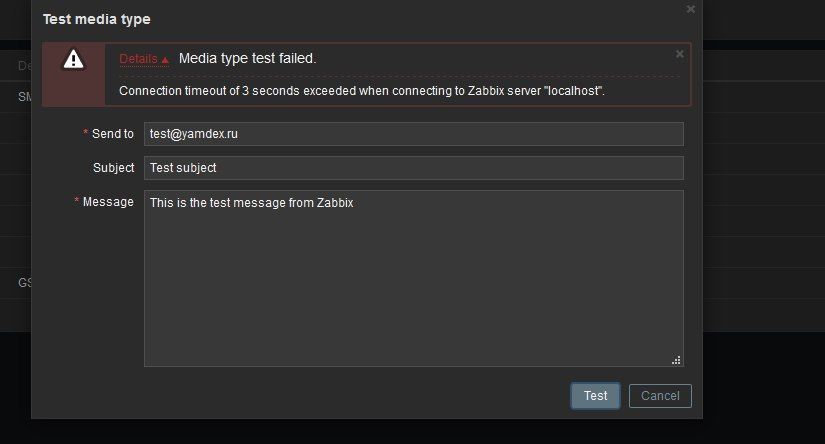Place cursor in the Message text area
Image resolution: width=825 pixels, height=444 pixels.
pyautogui.click(x=413, y=278)
